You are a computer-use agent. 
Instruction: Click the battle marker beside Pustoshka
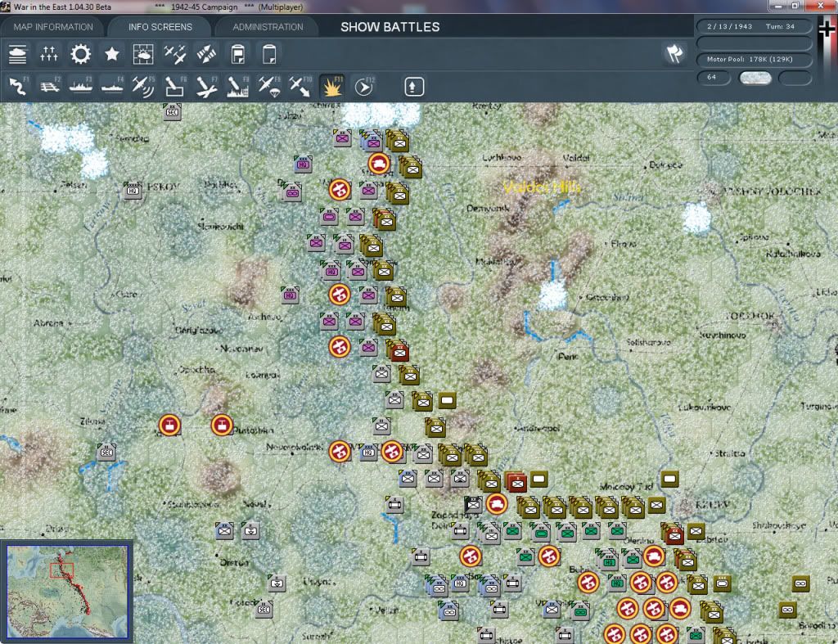[221, 426]
